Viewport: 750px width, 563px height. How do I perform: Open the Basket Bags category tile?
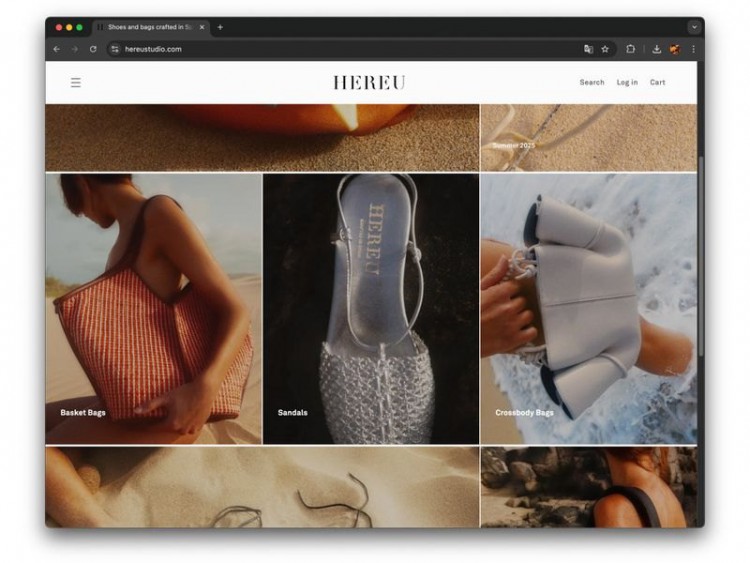coord(153,309)
